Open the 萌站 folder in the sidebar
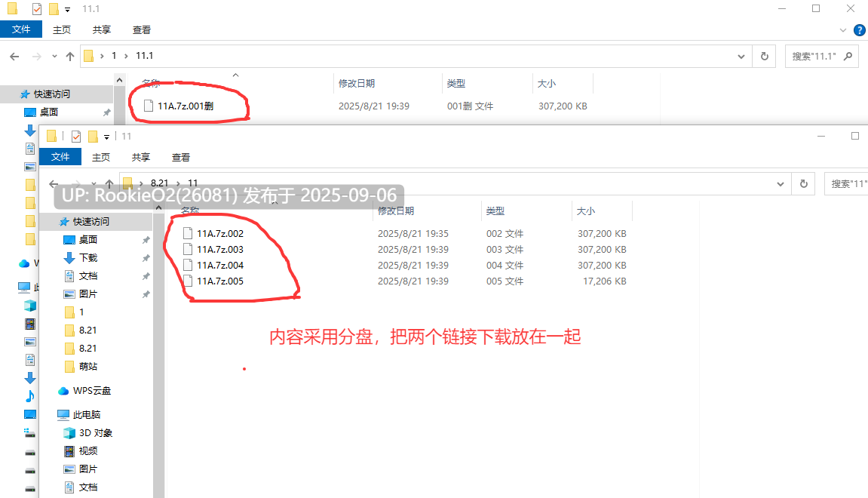 (88, 367)
